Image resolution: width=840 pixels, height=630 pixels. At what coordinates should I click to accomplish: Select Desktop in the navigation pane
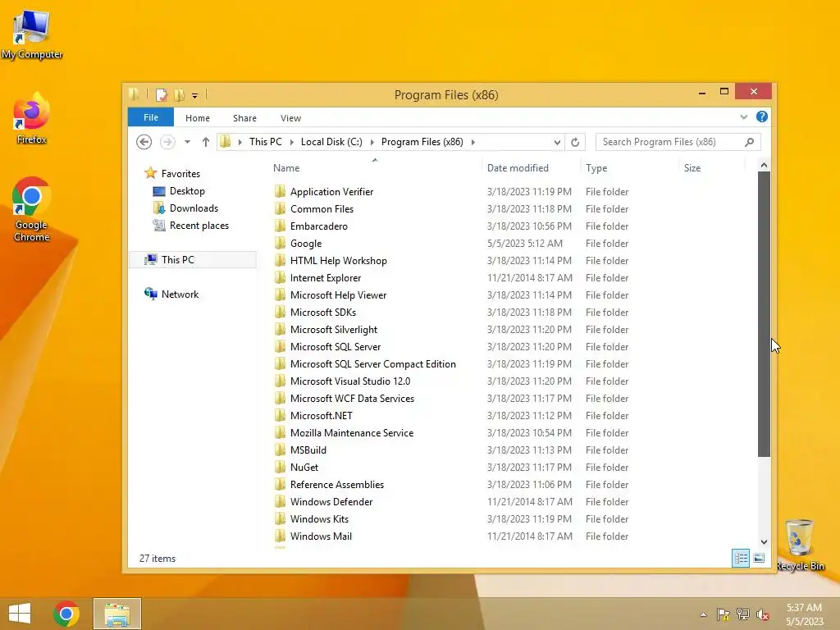[187, 191]
